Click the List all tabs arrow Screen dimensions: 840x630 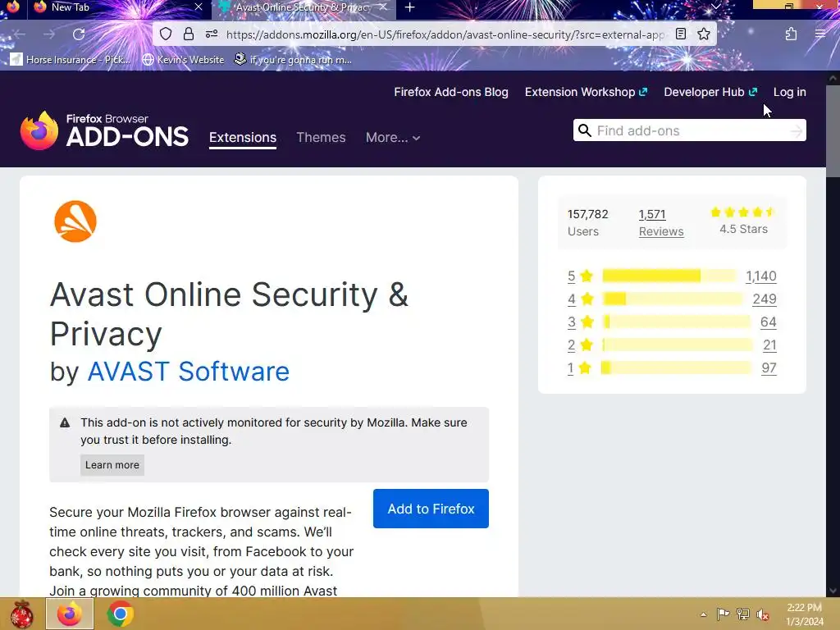tap(715, 7)
